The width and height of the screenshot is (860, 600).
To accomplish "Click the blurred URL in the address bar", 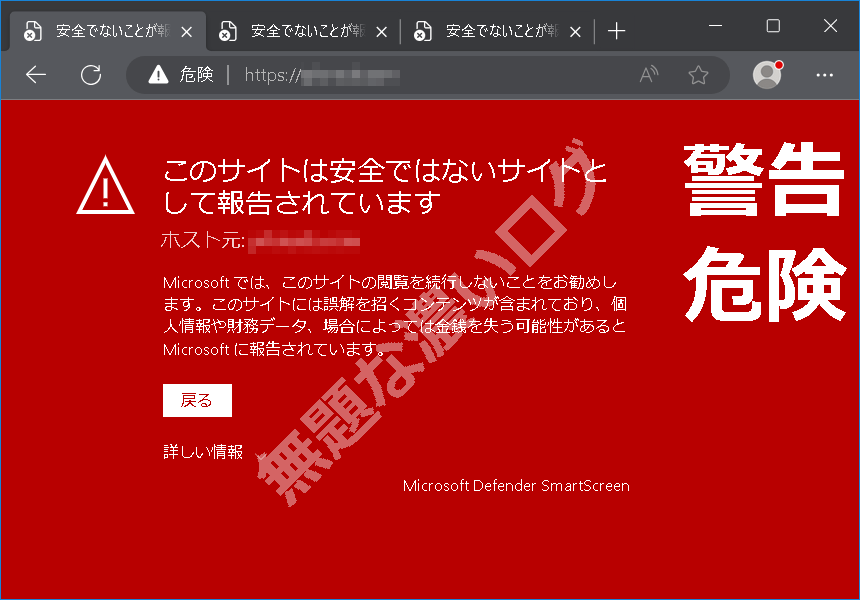I will [322, 75].
